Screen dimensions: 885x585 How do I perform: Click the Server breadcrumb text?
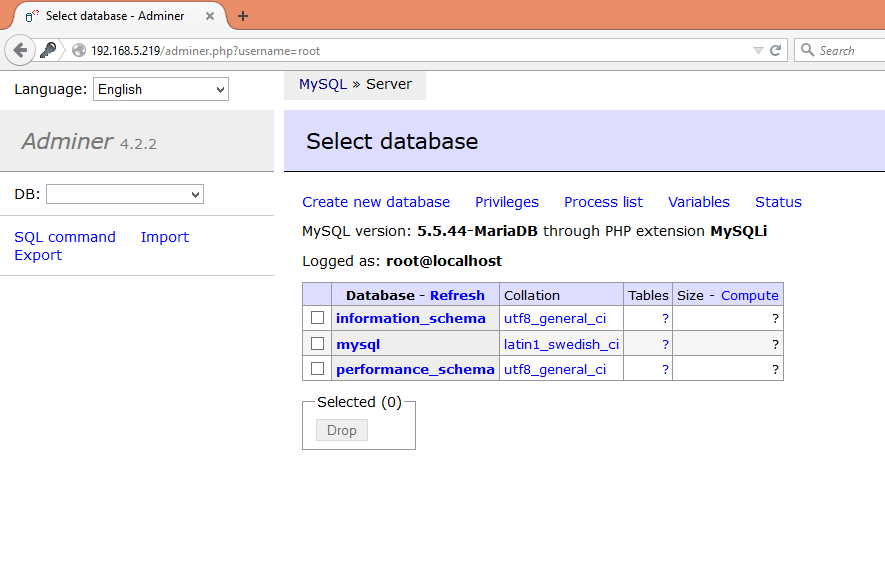point(389,84)
